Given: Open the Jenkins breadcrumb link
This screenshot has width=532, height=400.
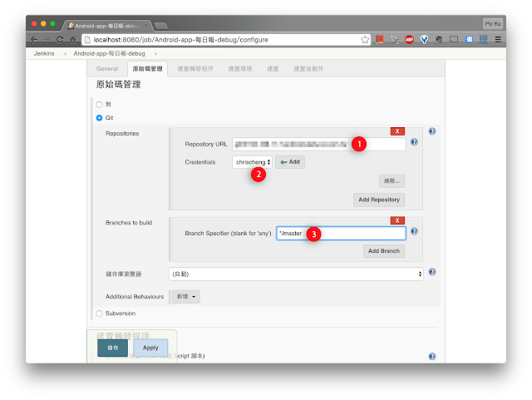Looking at the screenshot, I should coord(44,54).
